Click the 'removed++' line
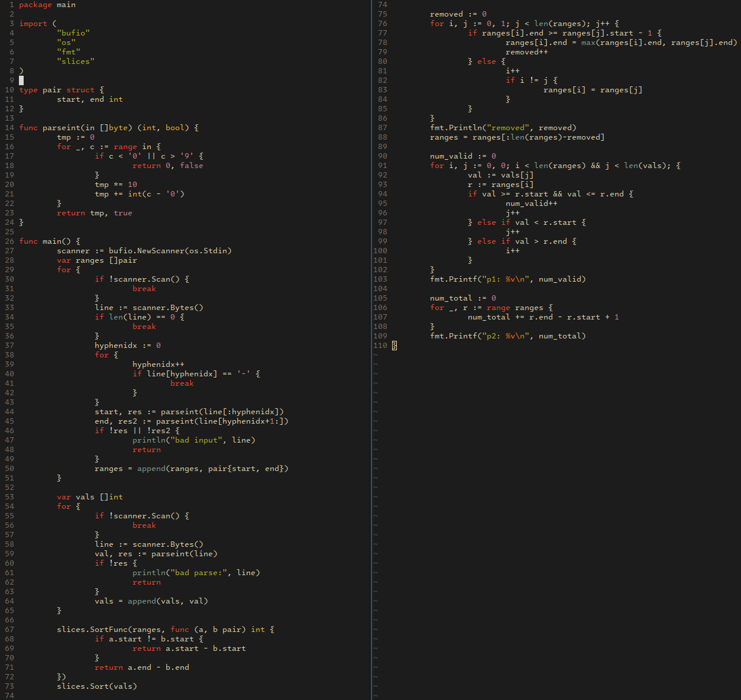 pyautogui.click(x=527, y=52)
